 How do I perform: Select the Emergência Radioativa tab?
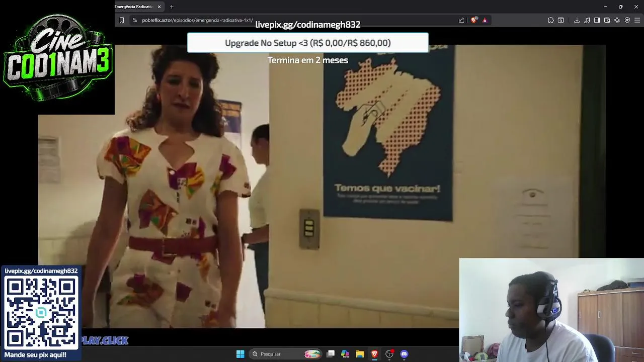(134, 7)
